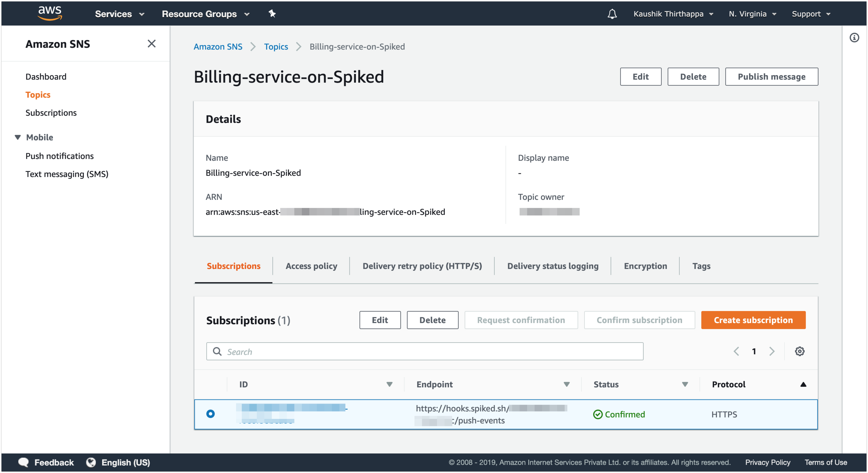Image resolution: width=868 pixels, height=473 pixels.
Task: Open the Resource Groups dropdown
Action: [206, 14]
